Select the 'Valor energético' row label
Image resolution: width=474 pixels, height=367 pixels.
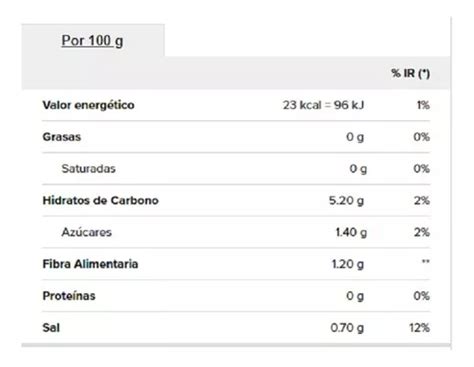[x=88, y=105]
